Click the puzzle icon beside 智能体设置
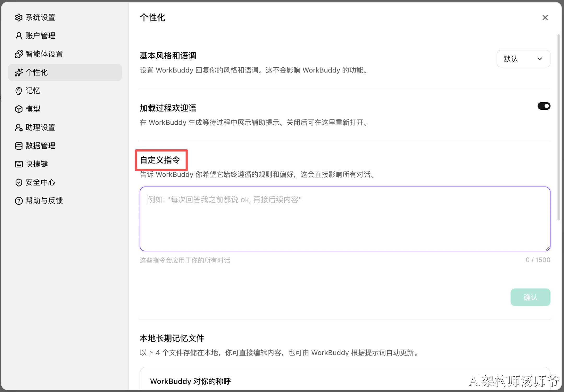Image resolution: width=564 pixels, height=392 pixels. click(x=19, y=54)
